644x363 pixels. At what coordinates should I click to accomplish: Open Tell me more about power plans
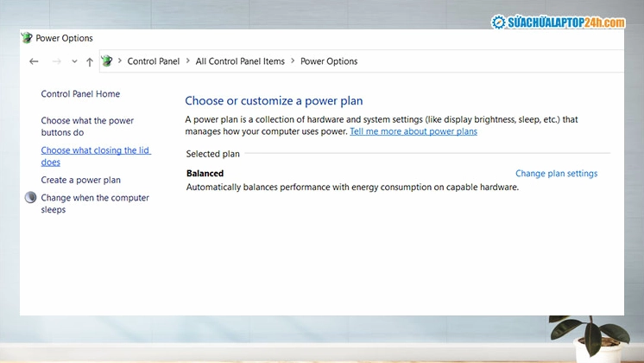pyautogui.click(x=414, y=131)
